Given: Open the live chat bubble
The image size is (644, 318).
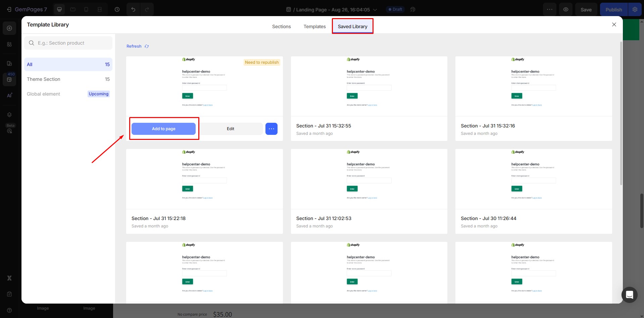Looking at the screenshot, I should (629, 295).
